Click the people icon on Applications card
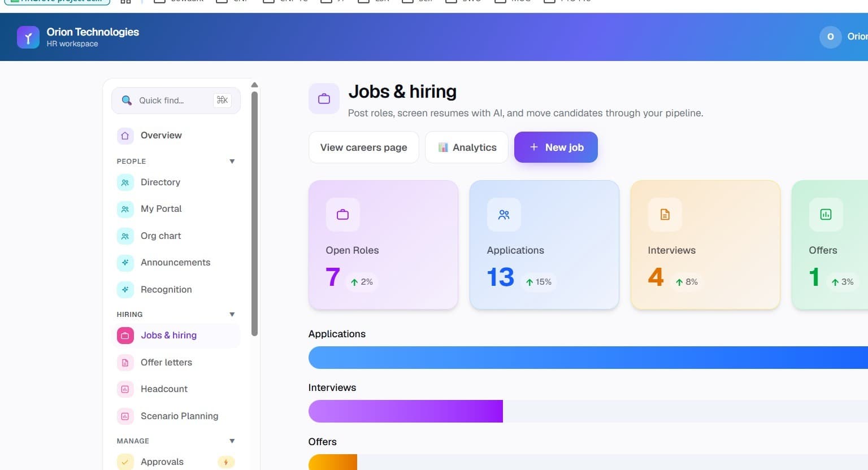The image size is (868, 470). tap(504, 215)
